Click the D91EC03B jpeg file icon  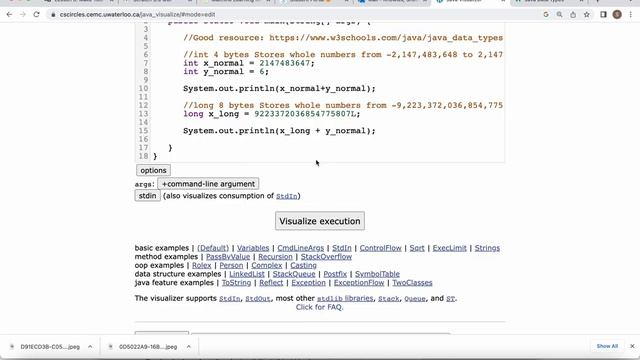pyautogui.click(x=12, y=347)
